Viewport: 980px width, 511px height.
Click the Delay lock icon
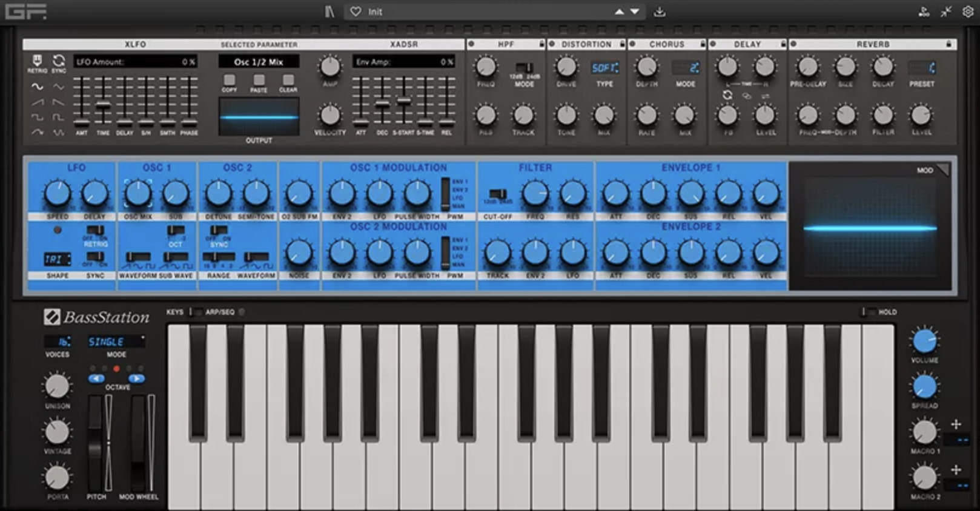coord(783,44)
